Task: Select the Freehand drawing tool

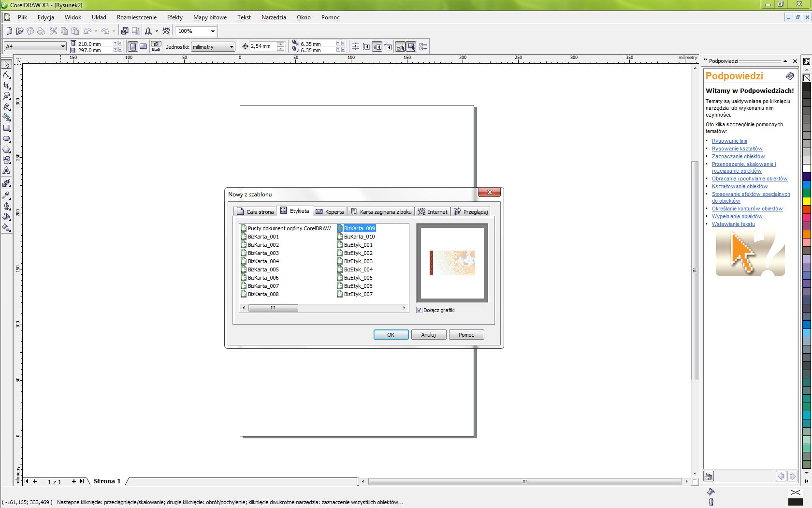Action: click(7, 107)
